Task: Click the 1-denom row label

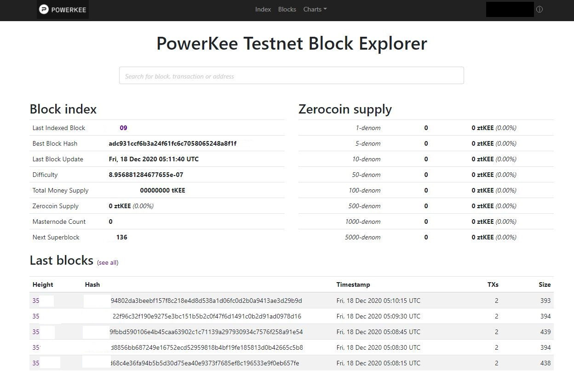Action: tap(368, 128)
